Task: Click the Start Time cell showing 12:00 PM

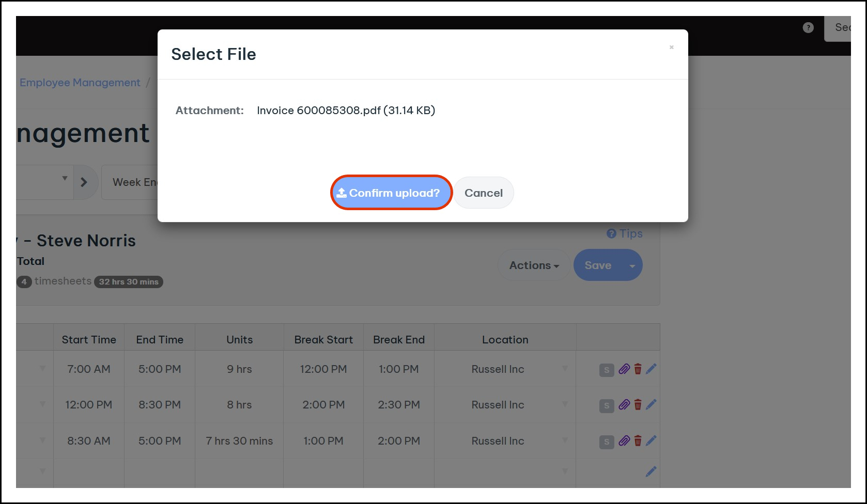Action: coord(88,405)
